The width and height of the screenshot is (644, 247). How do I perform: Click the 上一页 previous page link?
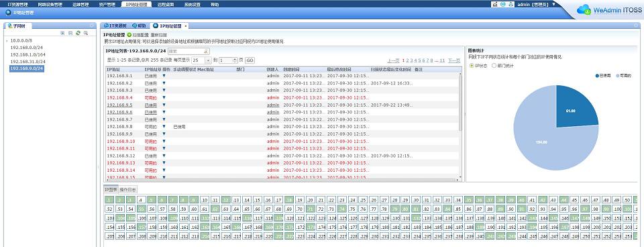pos(393,60)
